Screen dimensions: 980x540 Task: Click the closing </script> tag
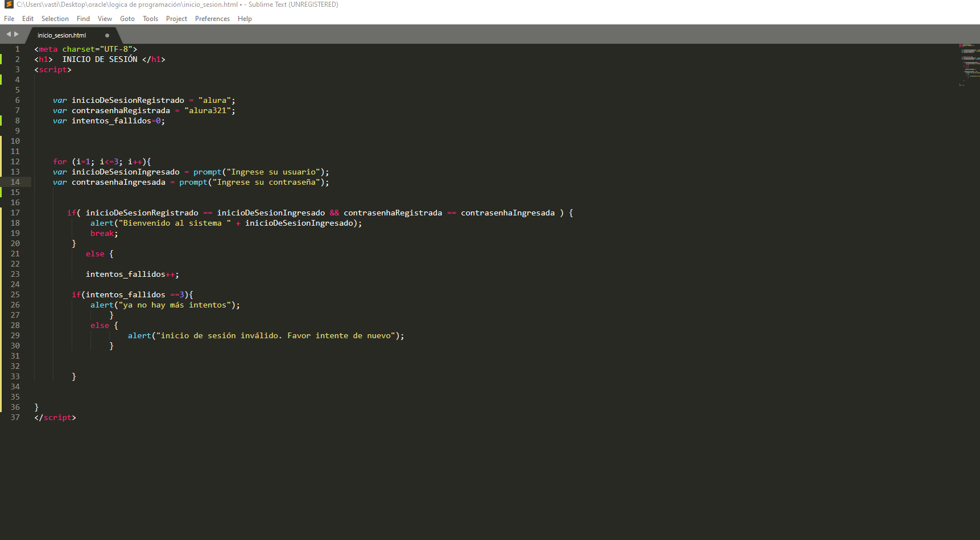click(x=55, y=417)
